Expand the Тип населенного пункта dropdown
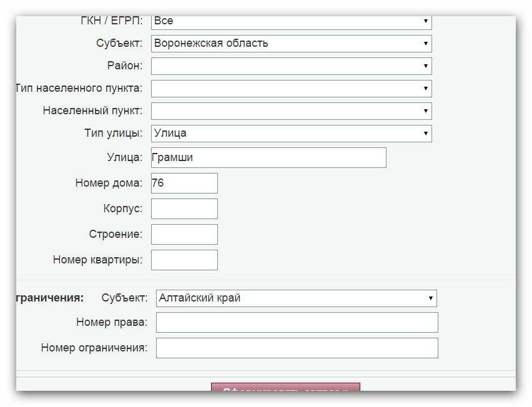 tap(291, 88)
